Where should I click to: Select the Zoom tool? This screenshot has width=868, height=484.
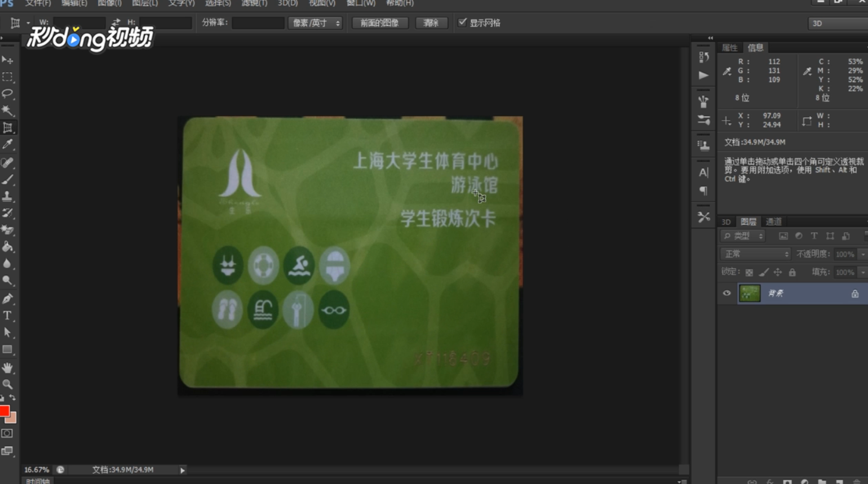7,384
